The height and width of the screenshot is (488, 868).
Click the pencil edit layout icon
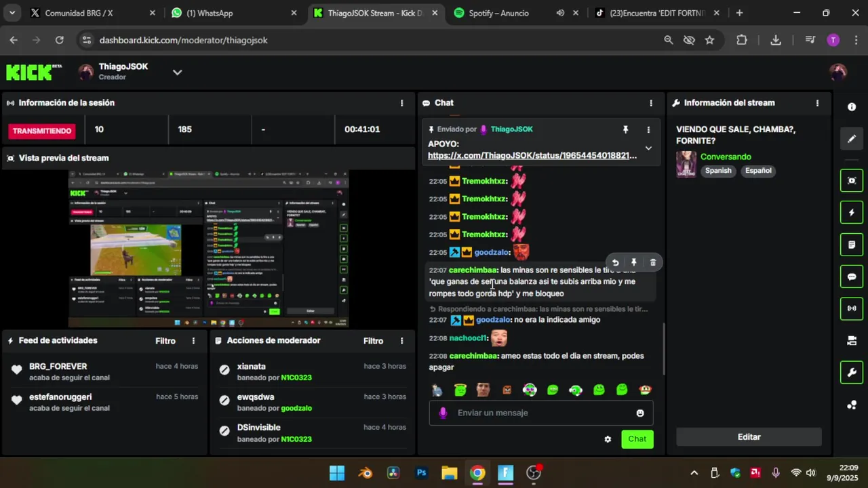[852, 139]
